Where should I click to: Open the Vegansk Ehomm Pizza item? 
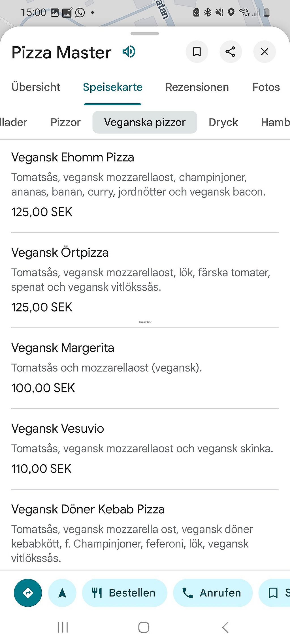tap(72, 157)
